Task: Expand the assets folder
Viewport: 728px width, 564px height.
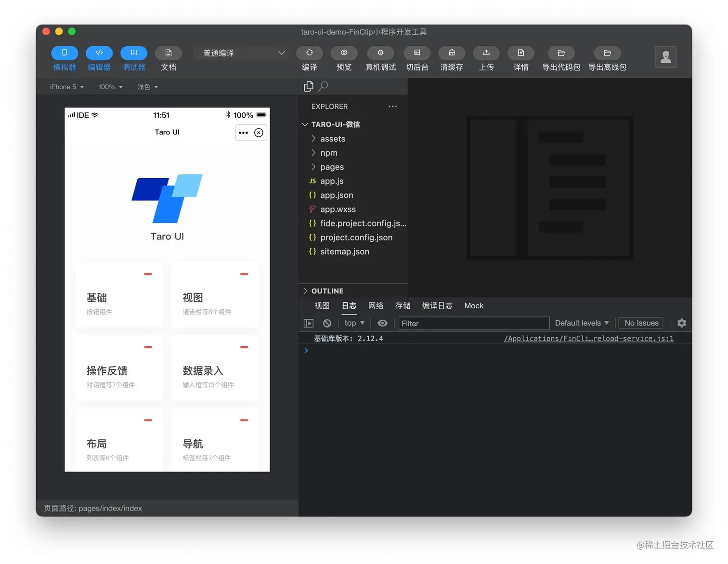Action: tap(353, 139)
